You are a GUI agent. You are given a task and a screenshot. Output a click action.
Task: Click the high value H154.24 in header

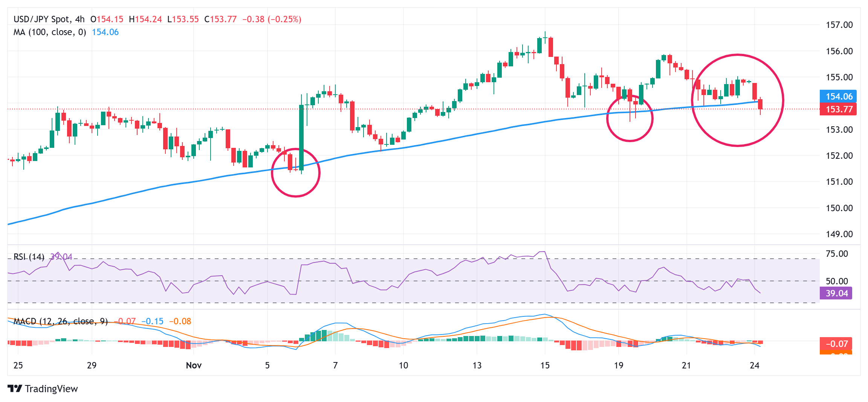(x=145, y=19)
